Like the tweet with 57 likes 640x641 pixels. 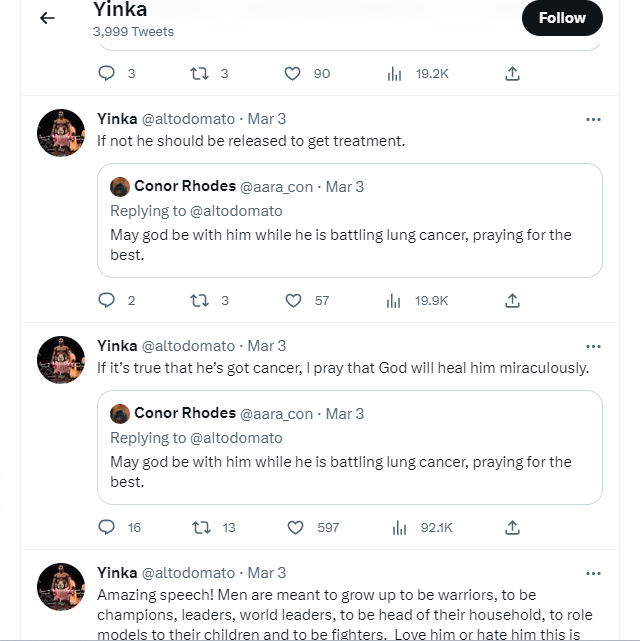pyautogui.click(x=293, y=300)
